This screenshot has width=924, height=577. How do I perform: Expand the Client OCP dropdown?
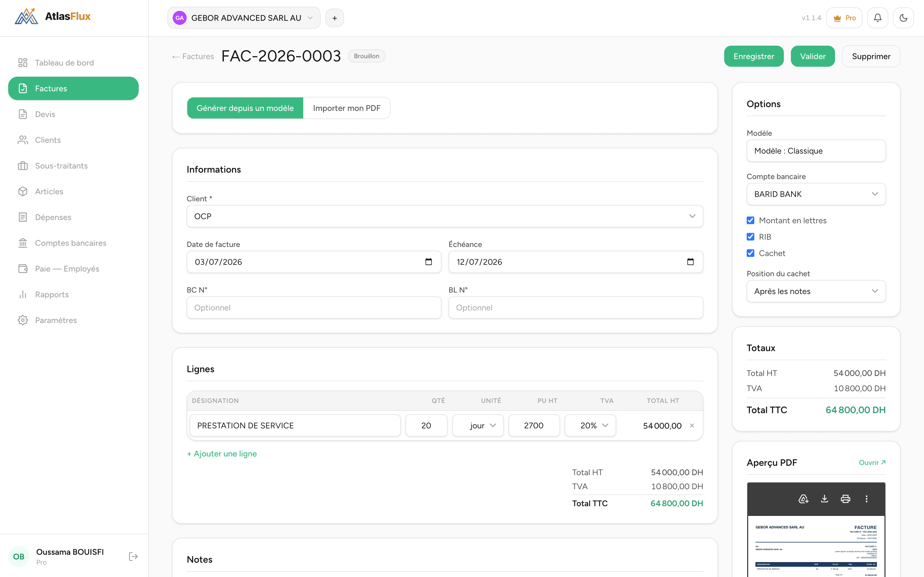pyautogui.click(x=445, y=217)
